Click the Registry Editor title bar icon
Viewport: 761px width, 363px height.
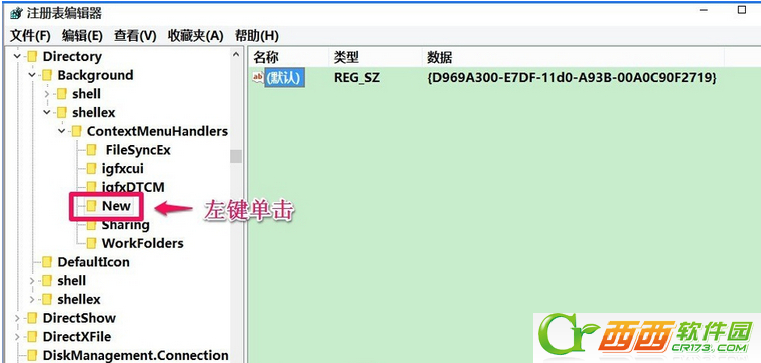(16, 13)
